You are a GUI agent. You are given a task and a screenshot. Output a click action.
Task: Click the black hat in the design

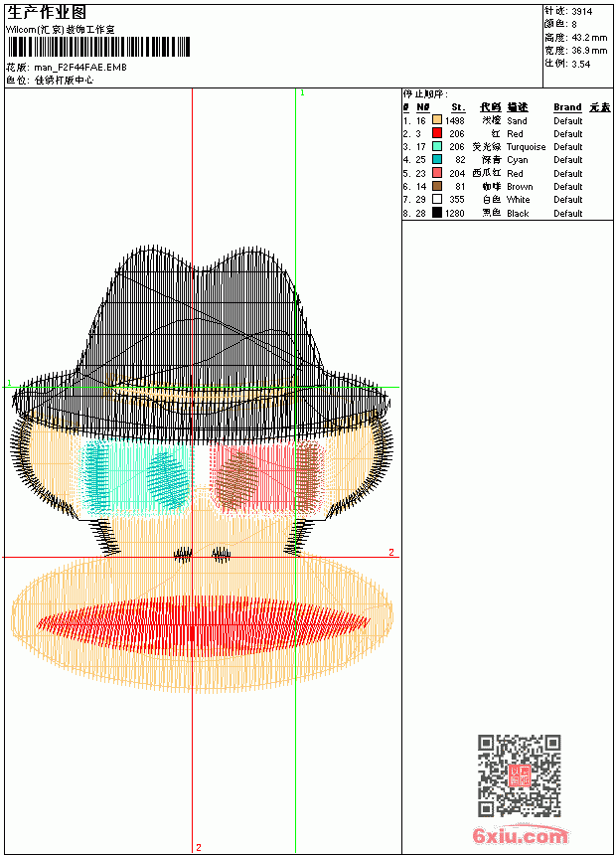tap(202, 344)
